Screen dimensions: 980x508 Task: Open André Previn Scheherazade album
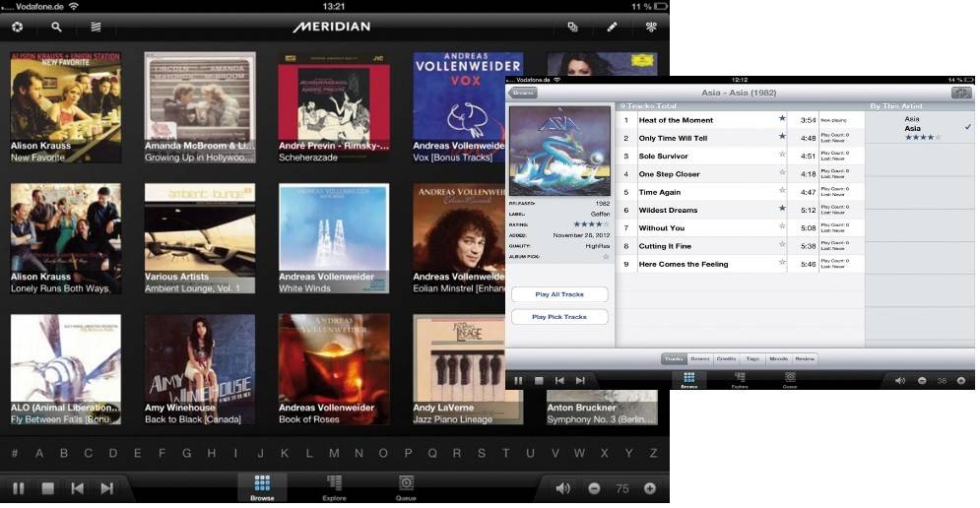click(334, 107)
